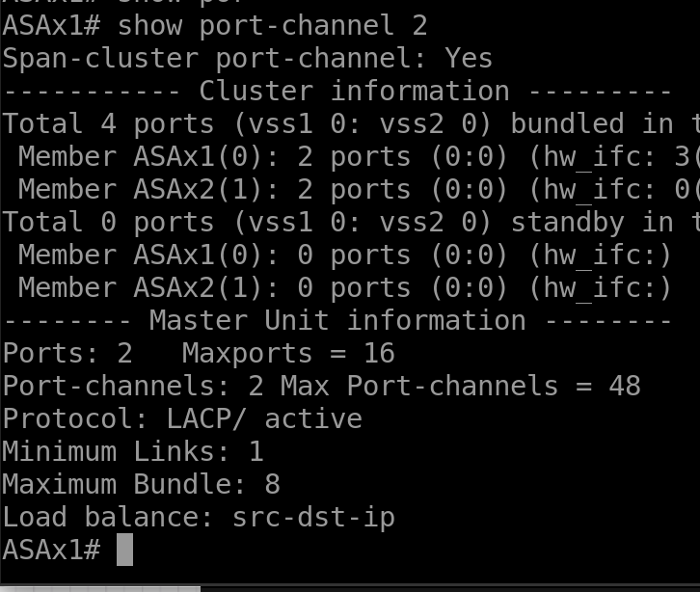The height and width of the screenshot is (592, 700).
Task: Click the 'Span-cluster port-channel: Yes' line
Action: (x=248, y=58)
